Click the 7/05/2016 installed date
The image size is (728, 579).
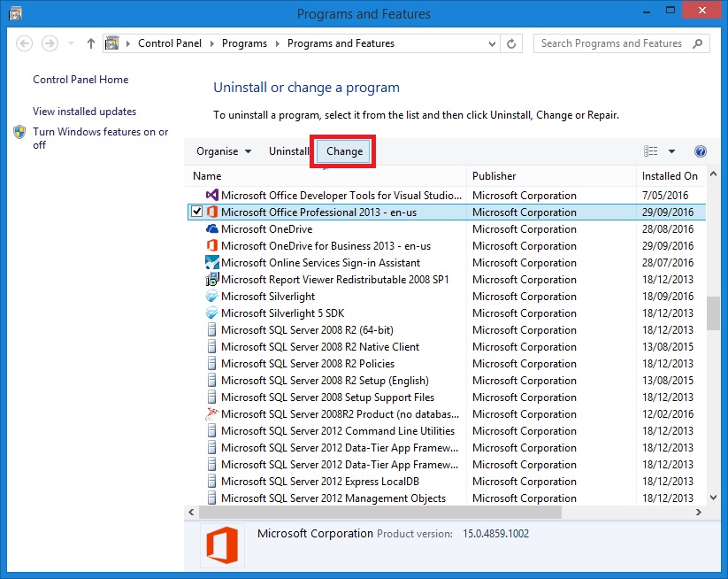(665, 195)
